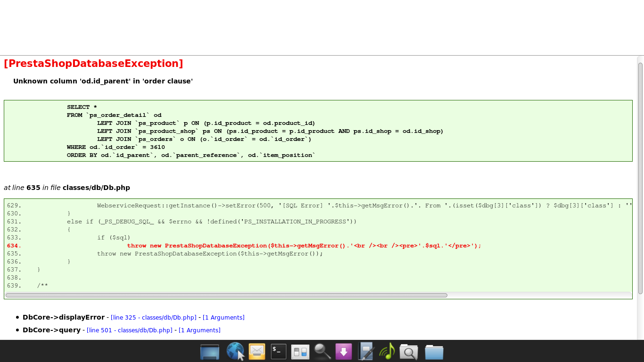Open the file search folder icon
The image size is (644, 362).
pos(409,352)
